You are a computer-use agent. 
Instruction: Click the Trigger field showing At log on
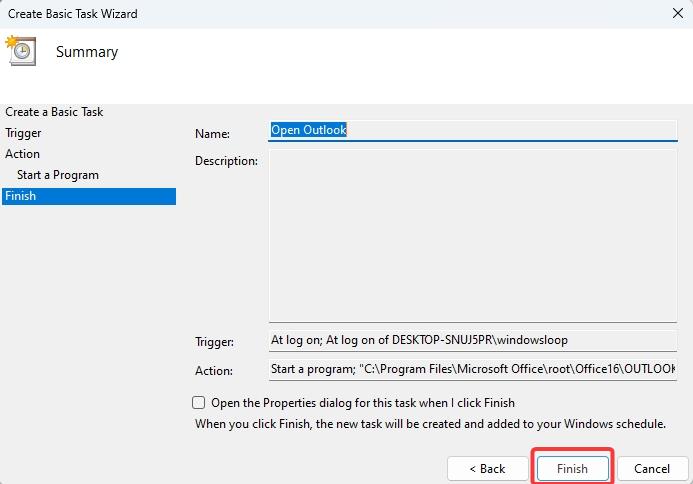(x=472, y=340)
